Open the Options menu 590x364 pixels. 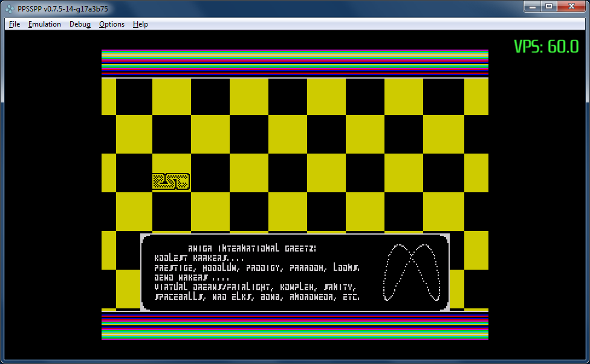[112, 24]
